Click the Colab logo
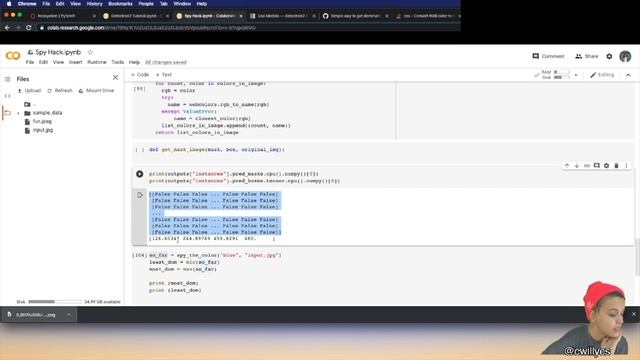 pos(13,56)
